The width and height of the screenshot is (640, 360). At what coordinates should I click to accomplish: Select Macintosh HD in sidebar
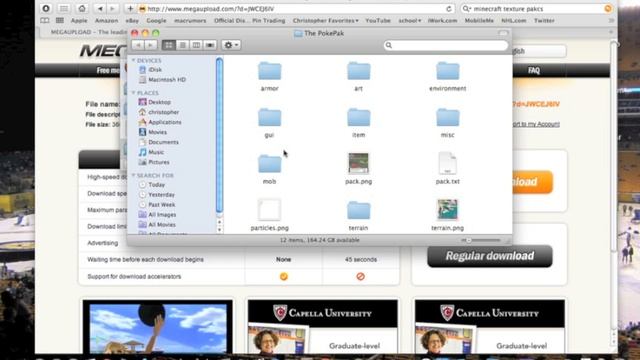point(162,80)
